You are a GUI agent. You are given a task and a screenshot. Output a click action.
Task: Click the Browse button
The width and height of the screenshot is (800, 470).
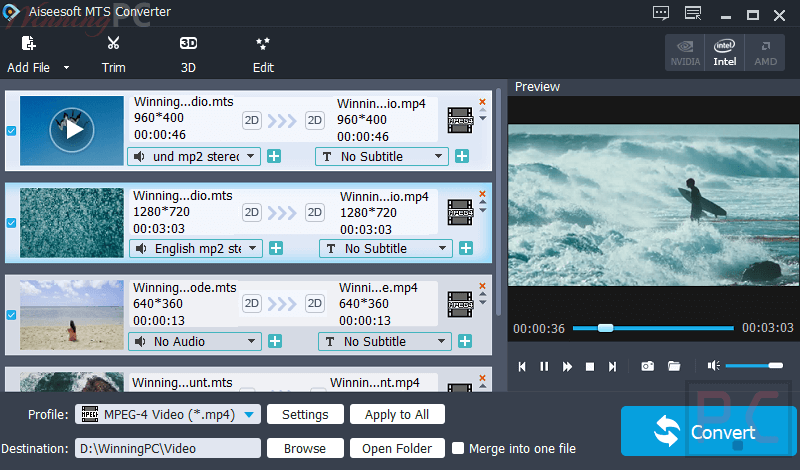(x=305, y=449)
